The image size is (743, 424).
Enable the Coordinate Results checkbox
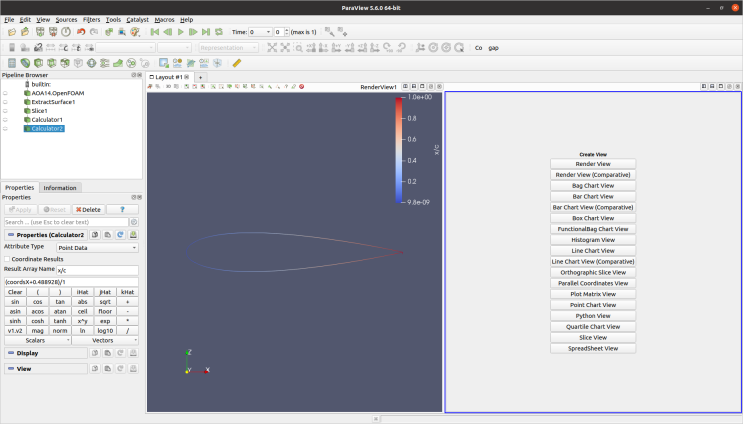click(x=7, y=259)
